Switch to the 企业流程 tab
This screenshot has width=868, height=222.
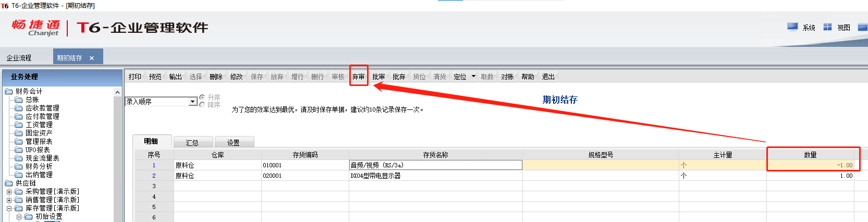[19, 58]
